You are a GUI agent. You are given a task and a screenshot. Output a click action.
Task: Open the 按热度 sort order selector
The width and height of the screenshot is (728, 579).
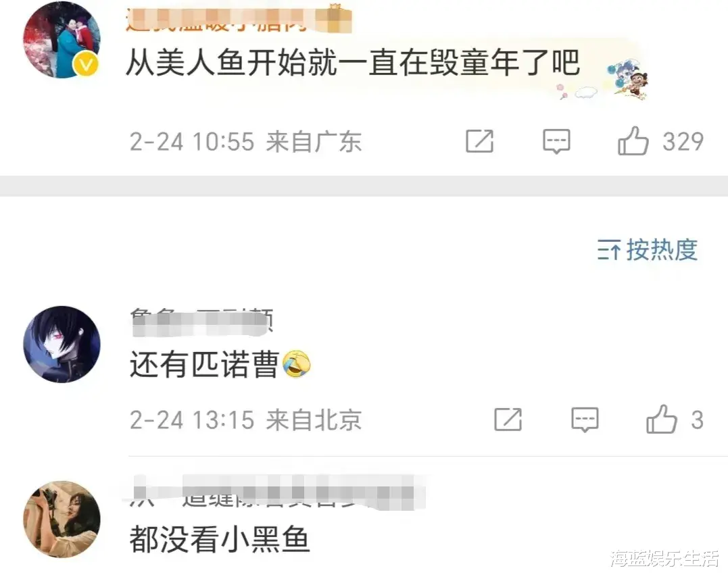point(648,250)
